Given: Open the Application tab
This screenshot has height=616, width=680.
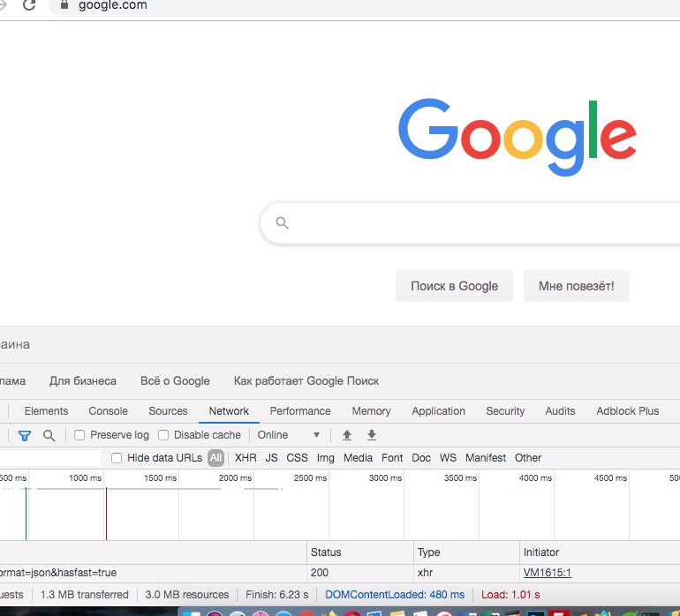Looking at the screenshot, I should [438, 411].
